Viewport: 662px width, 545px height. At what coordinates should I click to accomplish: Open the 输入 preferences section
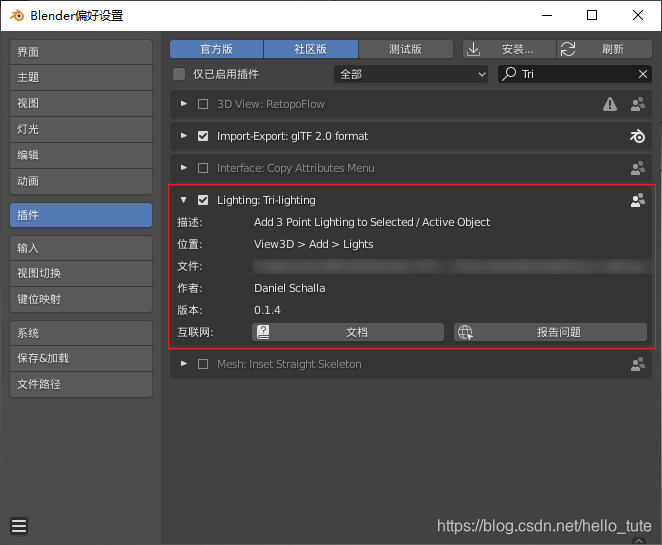[x=81, y=248]
